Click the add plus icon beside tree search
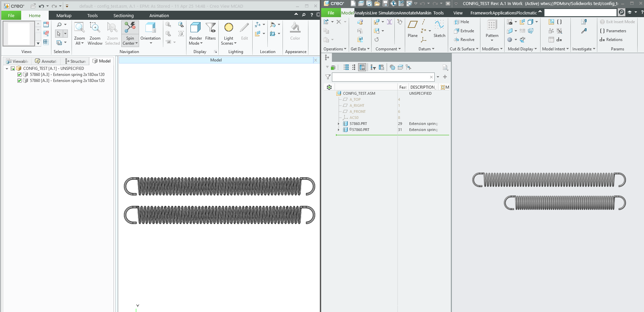The width and height of the screenshot is (644, 312). (x=445, y=77)
